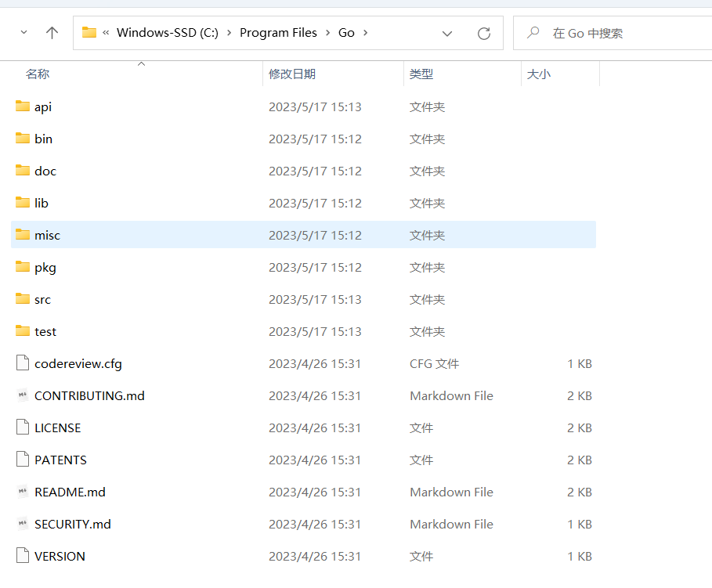Click codereview.cfg file icon
This screenshot has width=712, height=588.
coord(23,363)
